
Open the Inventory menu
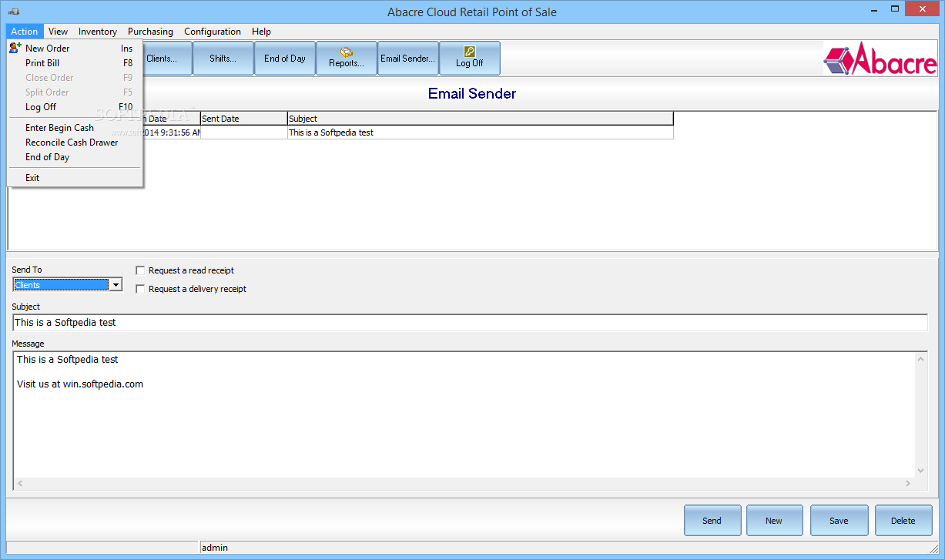click(98, 32)
